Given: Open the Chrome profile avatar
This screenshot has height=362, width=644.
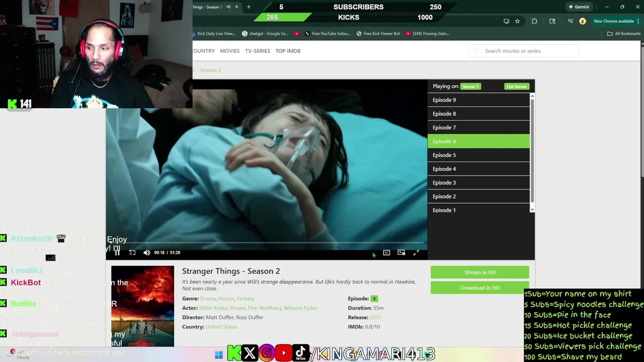Looking at the screenshot, I should [583, 21].
